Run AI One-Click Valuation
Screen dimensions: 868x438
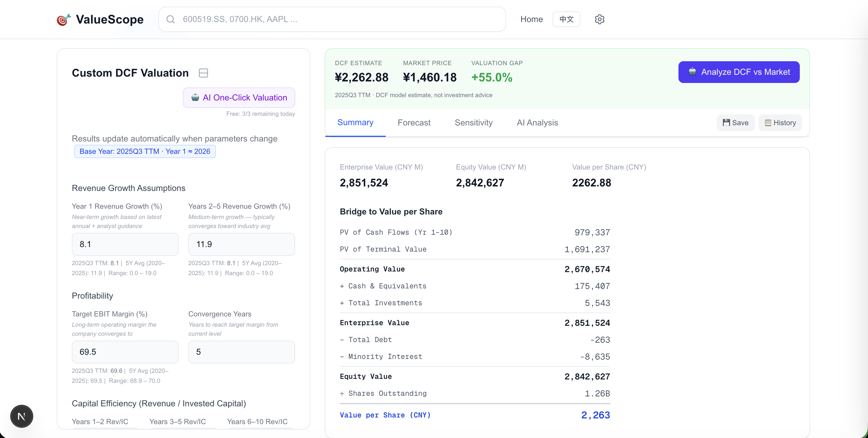(x=239, y=98)
